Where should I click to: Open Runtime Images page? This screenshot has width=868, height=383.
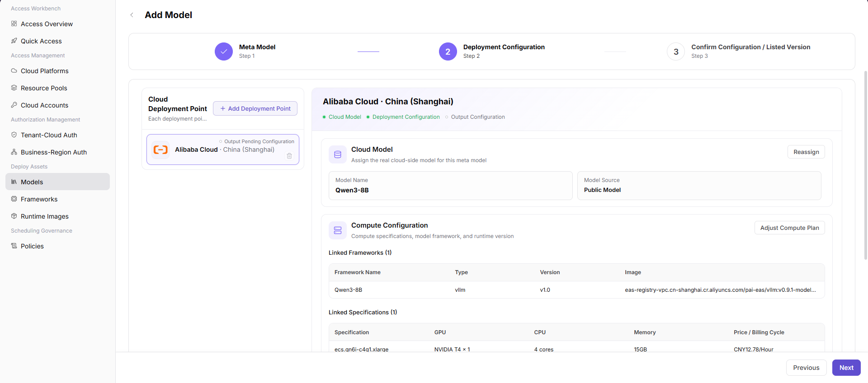pos(57,216)
